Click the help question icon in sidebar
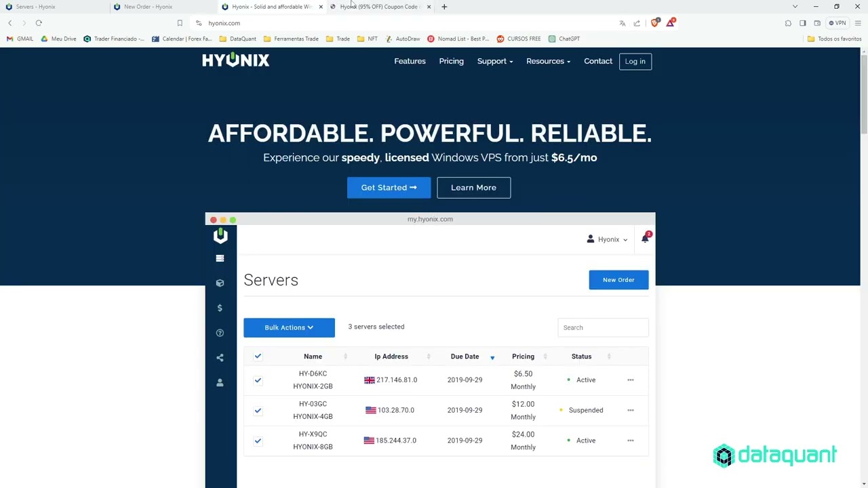This screenshot has width=868, height=488. tap(220, 333)
